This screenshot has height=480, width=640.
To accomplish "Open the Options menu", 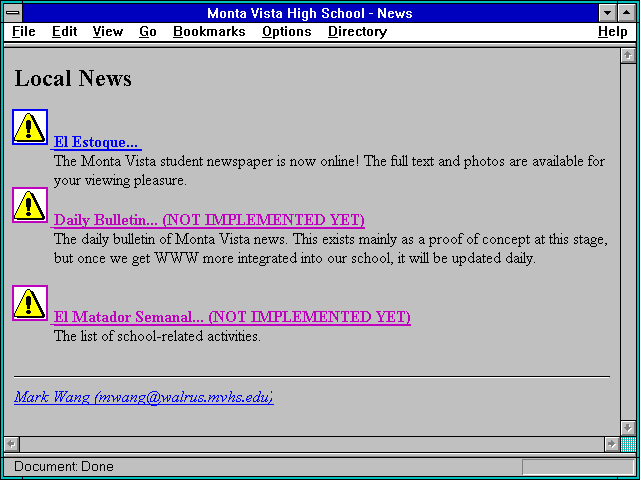I will pyautogui.click(x=287, y=32).
